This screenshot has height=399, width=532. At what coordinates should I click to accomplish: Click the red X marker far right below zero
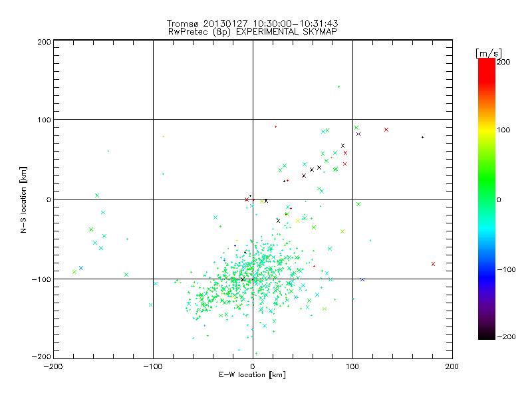coord(433,264)
